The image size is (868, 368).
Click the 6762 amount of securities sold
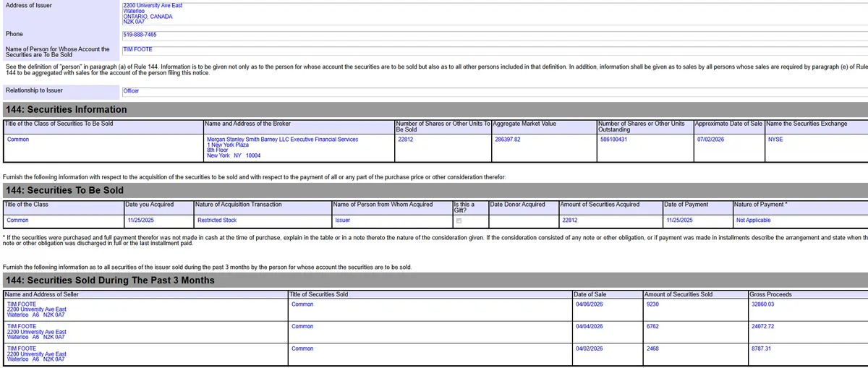652,327
